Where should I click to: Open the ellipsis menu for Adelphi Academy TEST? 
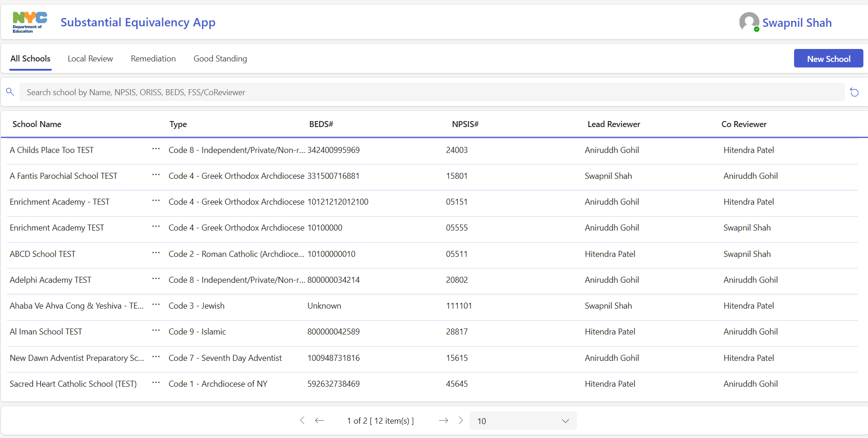point(156,279)
